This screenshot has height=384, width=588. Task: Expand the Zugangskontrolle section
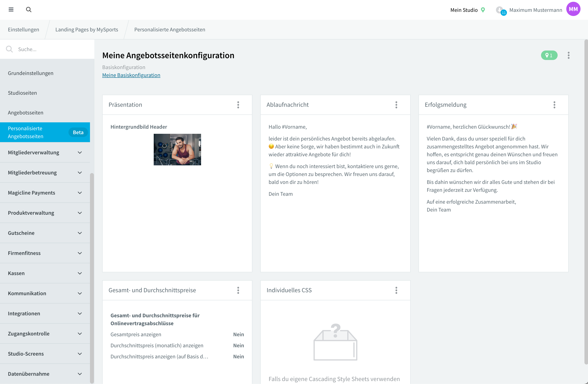click(45, 334)
